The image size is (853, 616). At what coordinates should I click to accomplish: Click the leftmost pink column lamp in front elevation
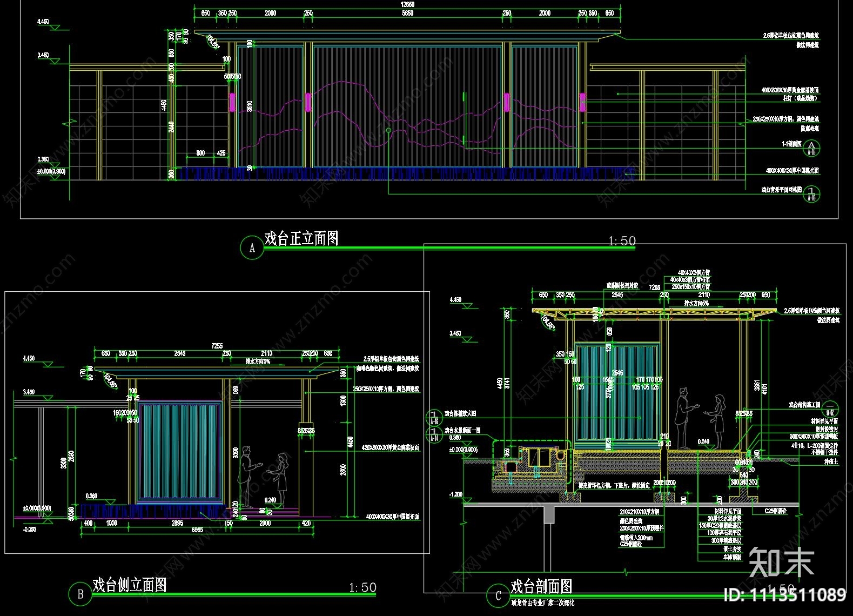pos(233,102)
